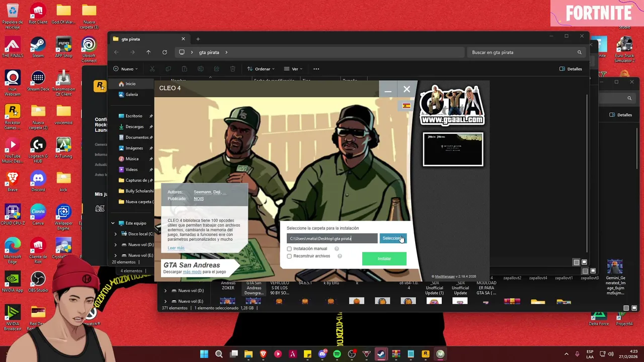The height and width of the screenshot is (362, 644).
Task: Show hidden system tray icons
Action: click(x=566, y=354)
